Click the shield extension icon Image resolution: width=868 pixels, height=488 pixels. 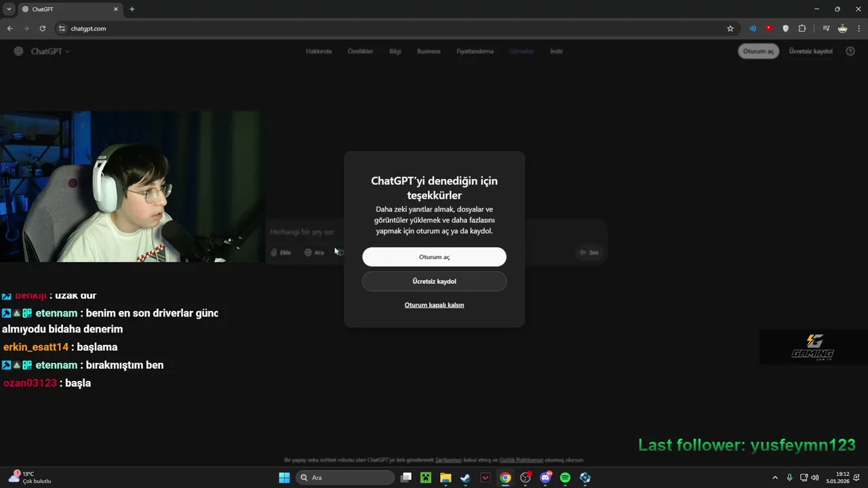pyautogui.click(x=785, y=28)
